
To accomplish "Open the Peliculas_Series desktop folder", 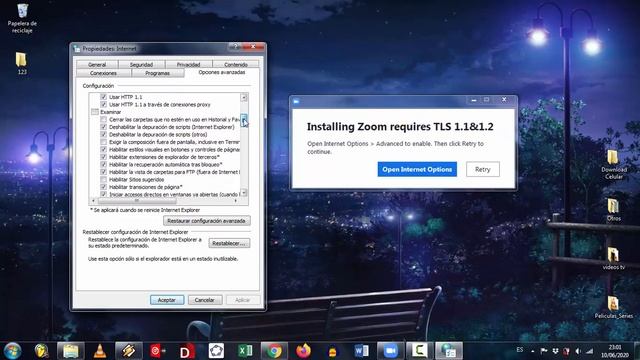I will [613, 307].
